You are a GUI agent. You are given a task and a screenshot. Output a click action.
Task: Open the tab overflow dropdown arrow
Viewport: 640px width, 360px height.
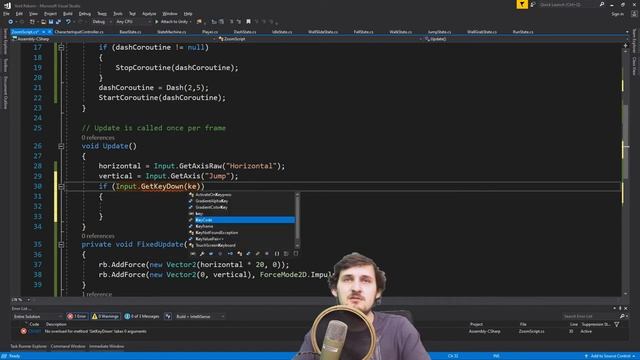627,31
